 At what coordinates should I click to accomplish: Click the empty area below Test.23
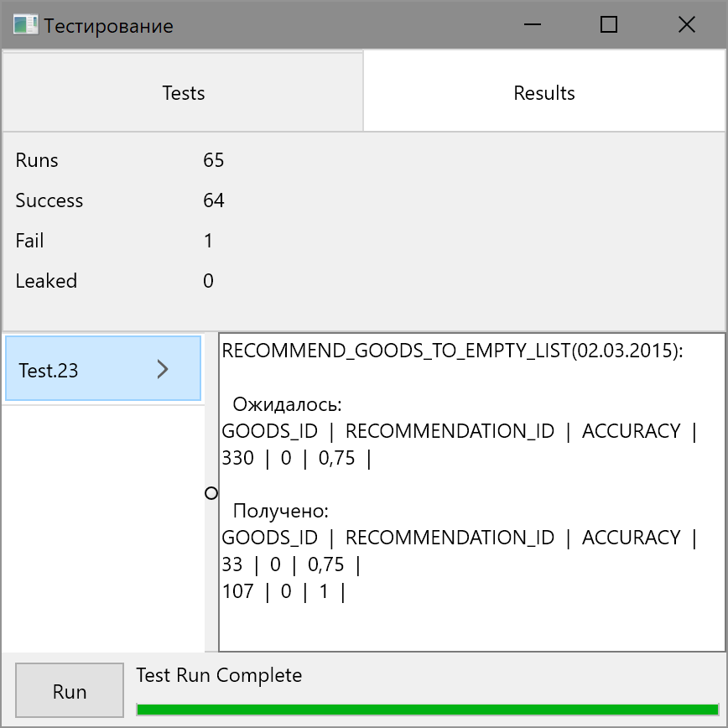coord(102,528)
